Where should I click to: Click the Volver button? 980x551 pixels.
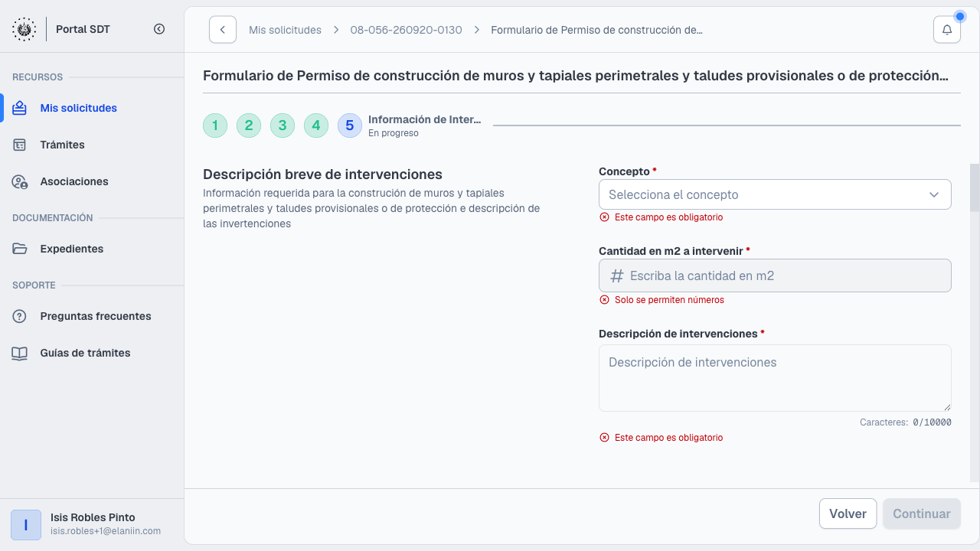click(x=848, y=514)
